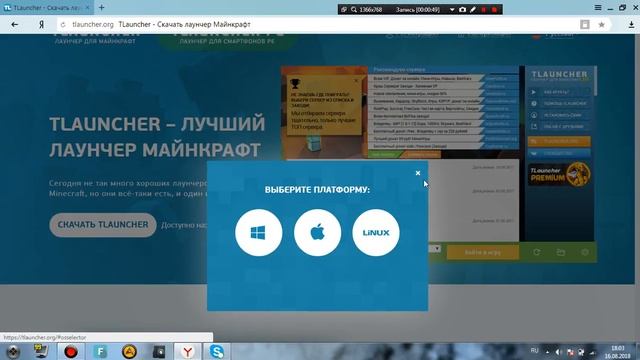Reload the page with the refresh icon

click(x=63, y=24)
